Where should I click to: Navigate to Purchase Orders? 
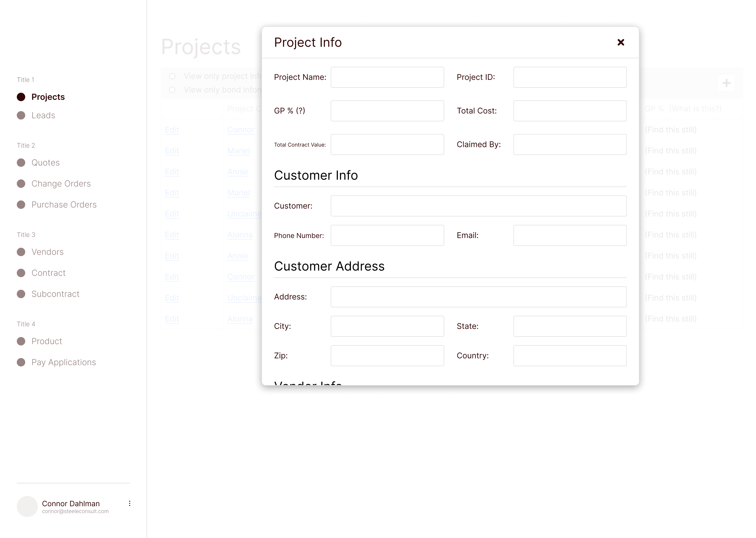tap(64, 205)
